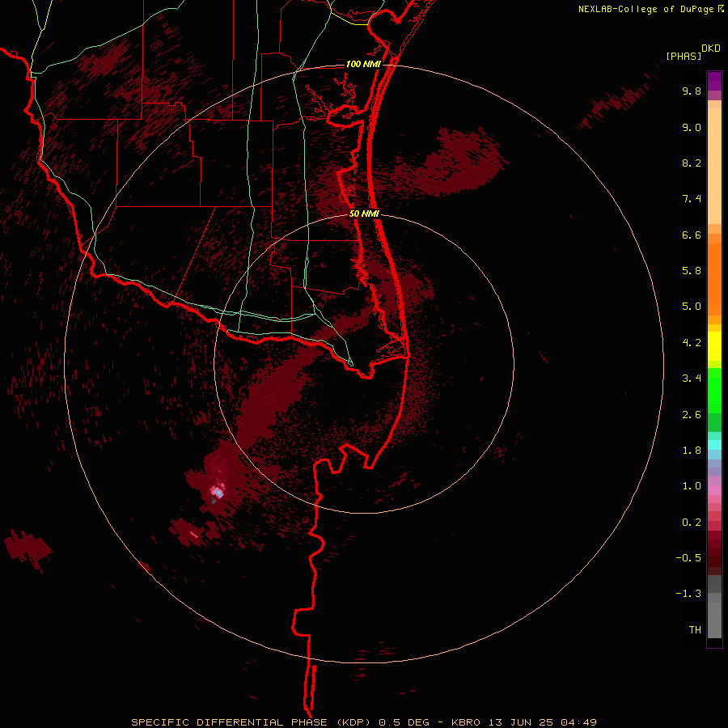Click the gray bottom segment of color bar
728x728 pixels.
pyautogui.click(x=714, y=620)
